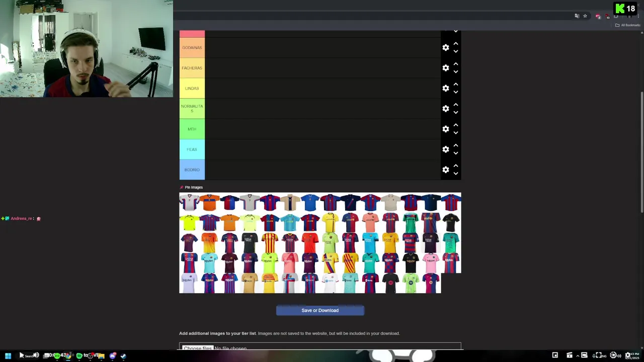Select the yellow jersey with diagonal striped sash

(x=330, y=263)
